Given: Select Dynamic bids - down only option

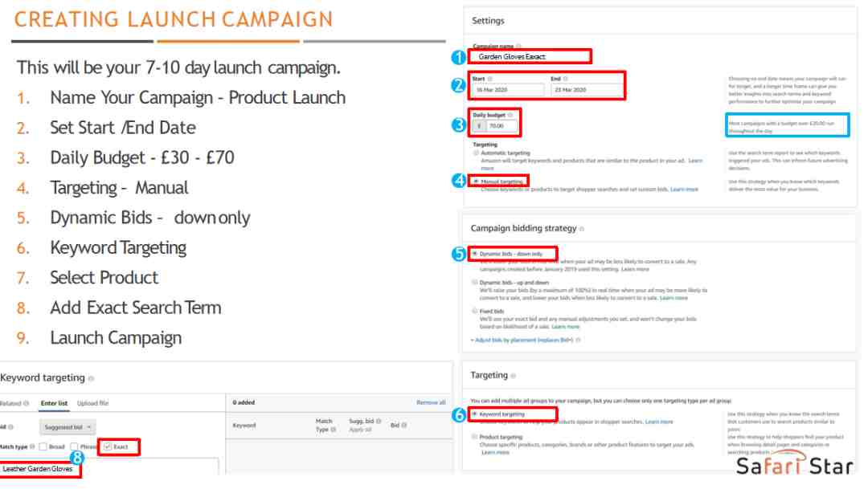Looking at the screenshot, I should (x=474, y=254).
